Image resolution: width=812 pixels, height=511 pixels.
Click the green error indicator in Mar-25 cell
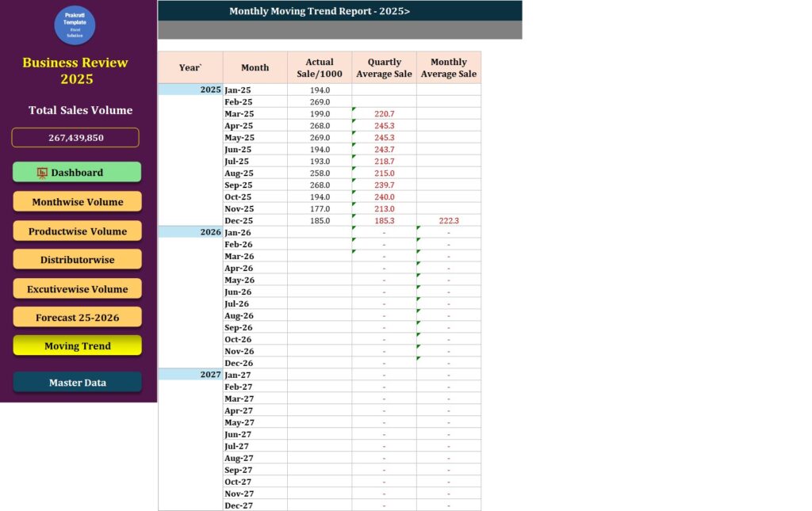[353, 111]
